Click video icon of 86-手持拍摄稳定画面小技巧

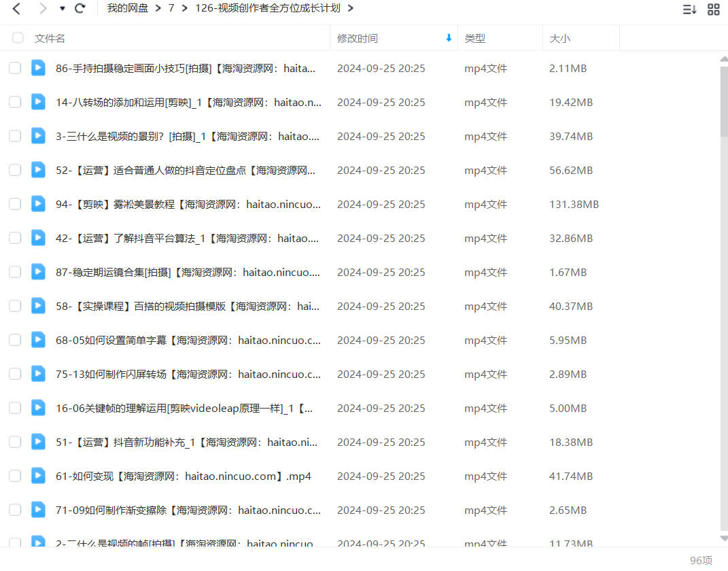[x=38, y=68]
